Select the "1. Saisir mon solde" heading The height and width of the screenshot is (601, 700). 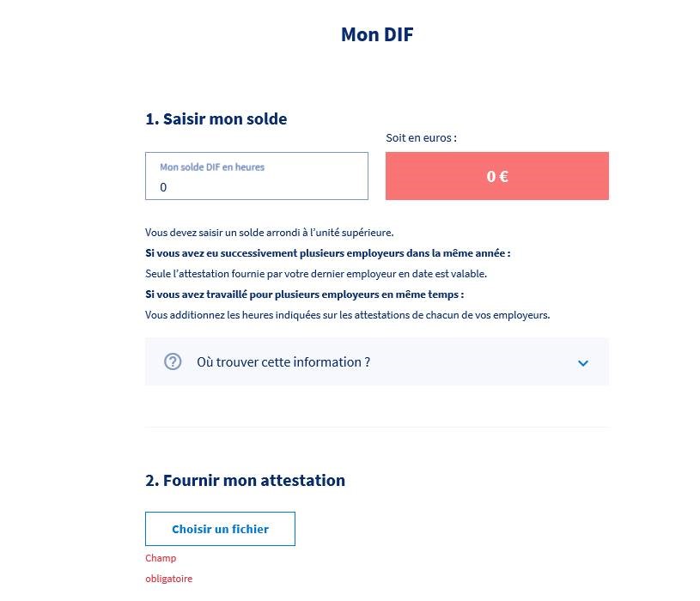[x=216, y=118]
